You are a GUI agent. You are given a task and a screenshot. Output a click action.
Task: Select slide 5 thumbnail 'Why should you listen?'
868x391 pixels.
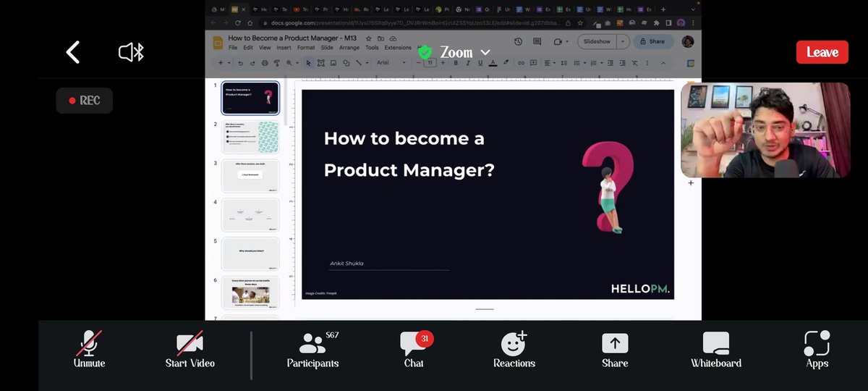(250, 253)
